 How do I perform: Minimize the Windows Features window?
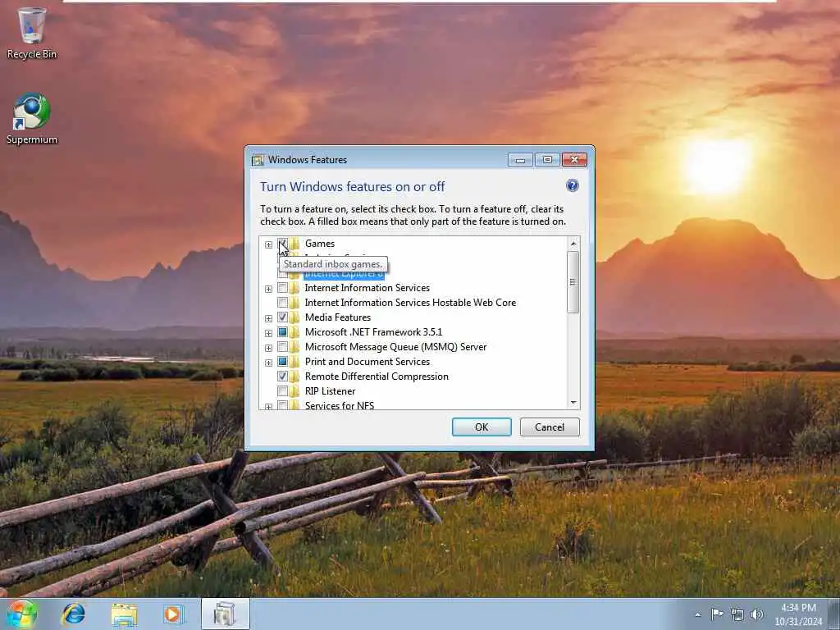point(519,160)
